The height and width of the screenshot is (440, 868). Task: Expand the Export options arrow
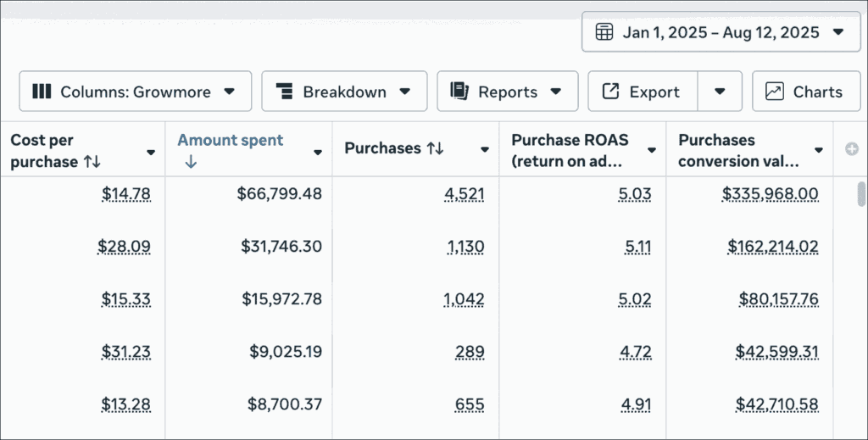720,92
